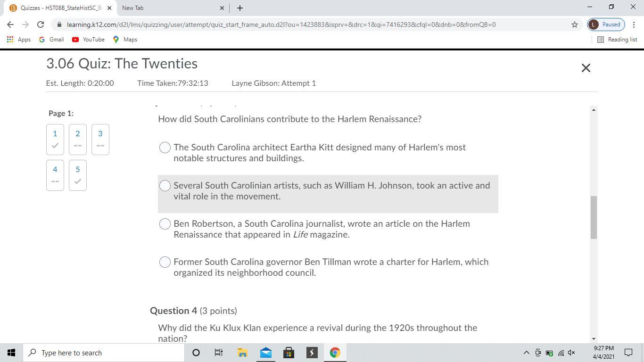Click the Paused profile button
Image resolution: width=644 pixels, height=362 pixels.
(x=605, y=25)
